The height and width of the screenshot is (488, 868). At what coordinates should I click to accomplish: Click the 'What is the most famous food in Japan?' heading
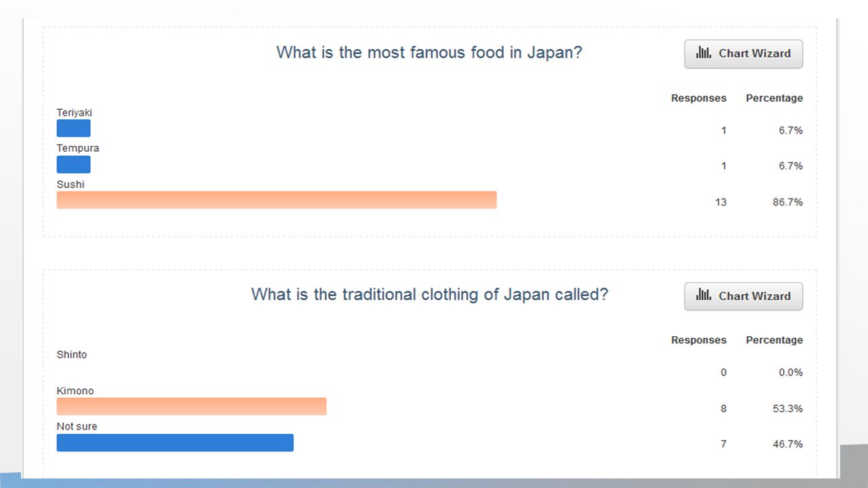pos(429,53)
